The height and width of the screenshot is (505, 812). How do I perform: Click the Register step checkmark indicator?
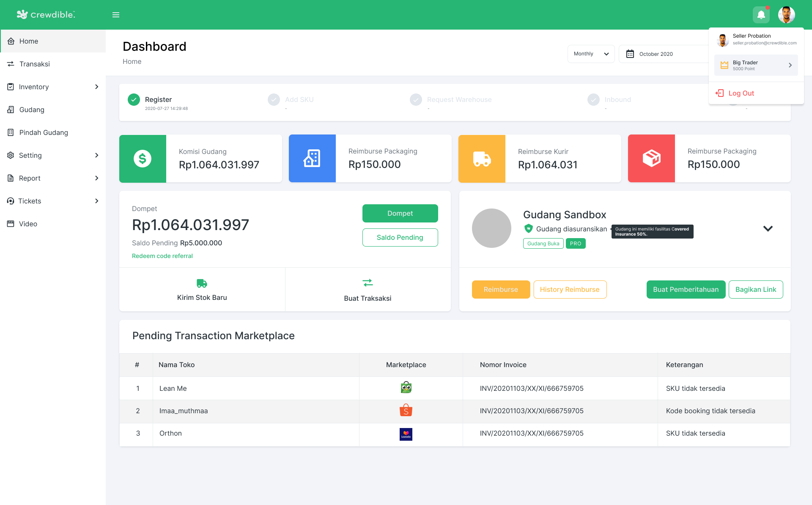pyautogui.click(x=134, y=100)
